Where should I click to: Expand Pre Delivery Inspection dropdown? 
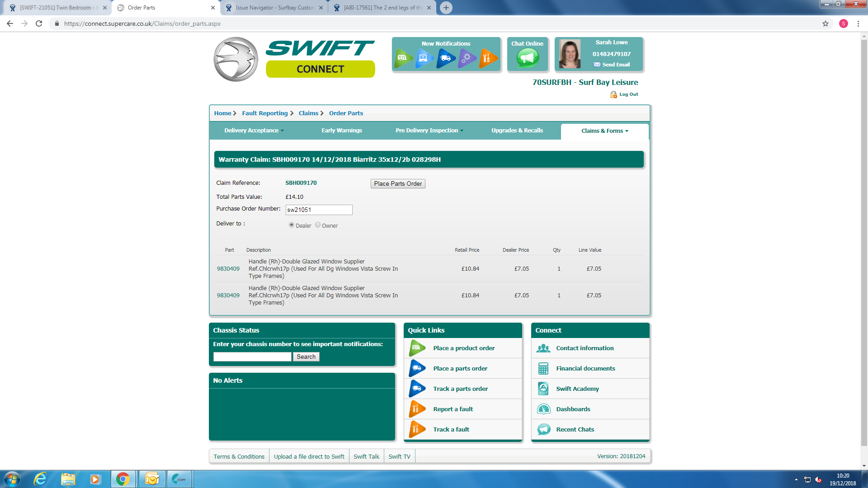pyautogui.click(x=429, y=131)
